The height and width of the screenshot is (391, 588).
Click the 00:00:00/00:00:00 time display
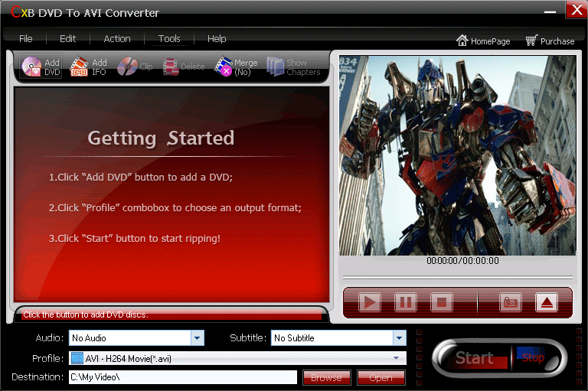point(462,261)
